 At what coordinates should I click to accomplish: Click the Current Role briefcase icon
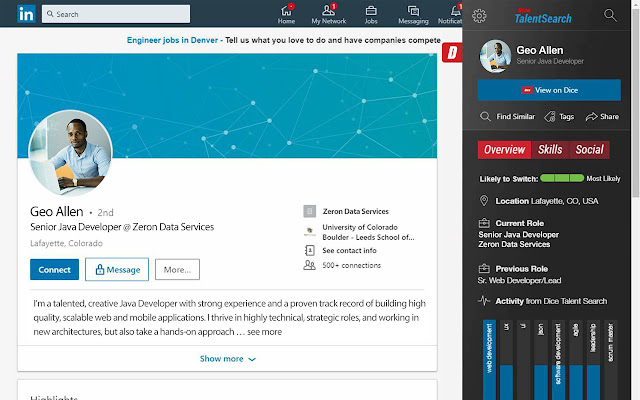(x=484, y=223)
